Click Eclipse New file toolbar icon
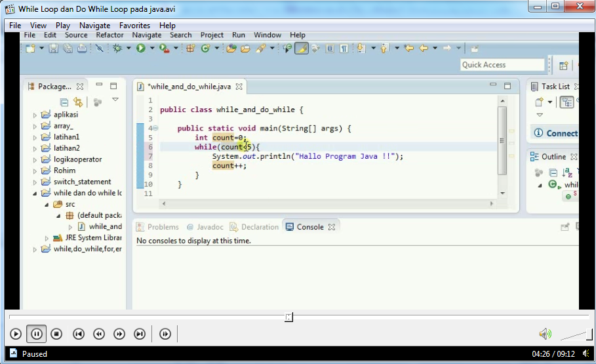Screen dimensions: 596x364 tap(30, 49)
